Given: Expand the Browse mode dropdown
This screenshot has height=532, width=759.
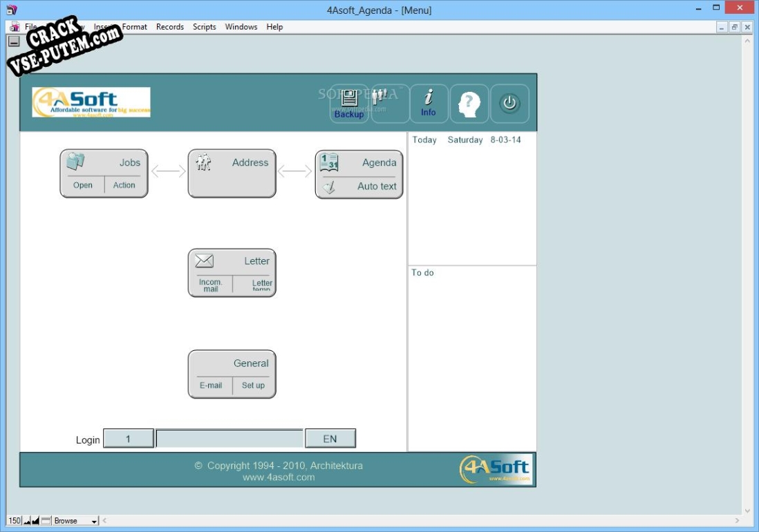Looking at the screenshot, I should 95,521.
